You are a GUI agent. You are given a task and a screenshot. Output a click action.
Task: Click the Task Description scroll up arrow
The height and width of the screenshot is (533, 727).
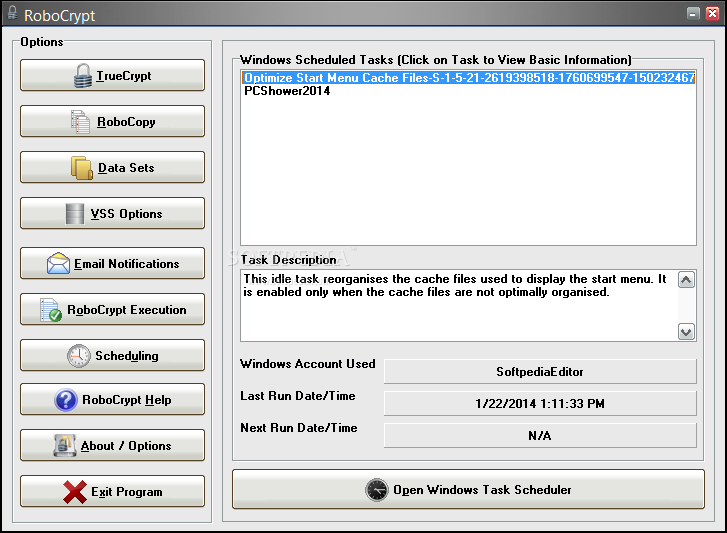686,279
